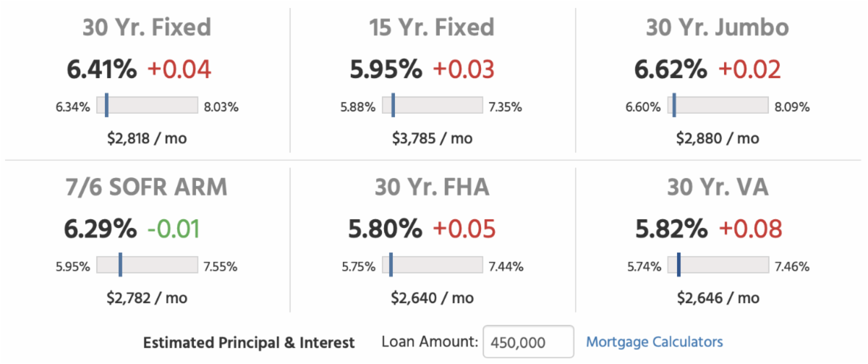Click the 7/6 SOFR ARM range bar
868x364 pixels.
147,266
